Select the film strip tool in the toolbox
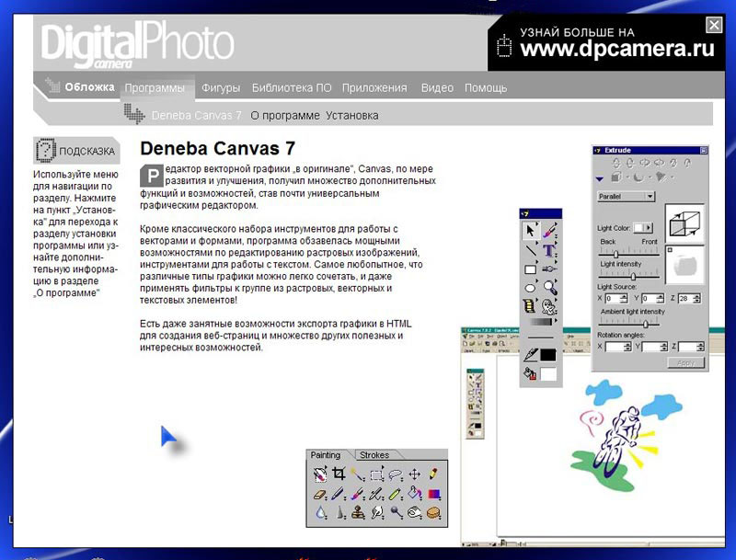Image resolution: width=736 pixels, height=560 pixels. pos(531,306)
